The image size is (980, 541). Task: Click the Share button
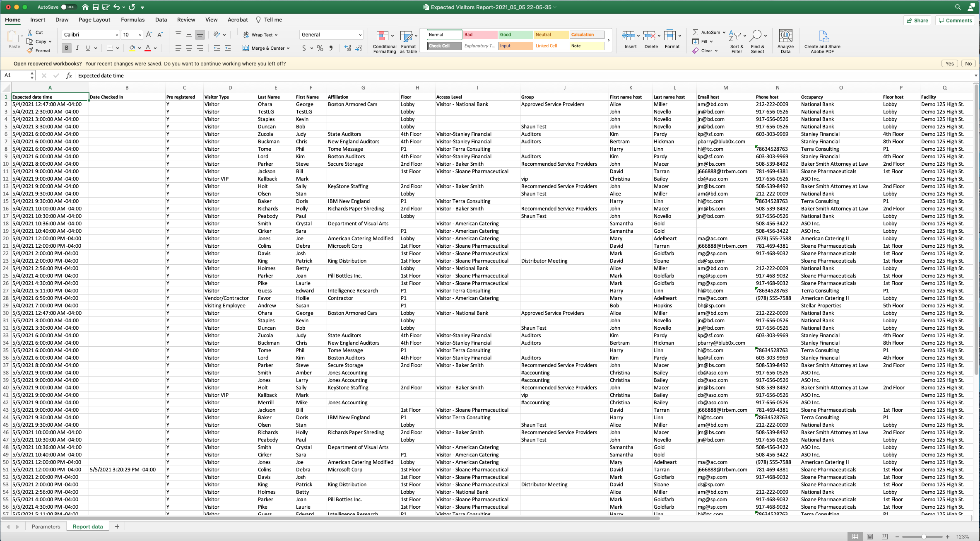click(917, 20)
